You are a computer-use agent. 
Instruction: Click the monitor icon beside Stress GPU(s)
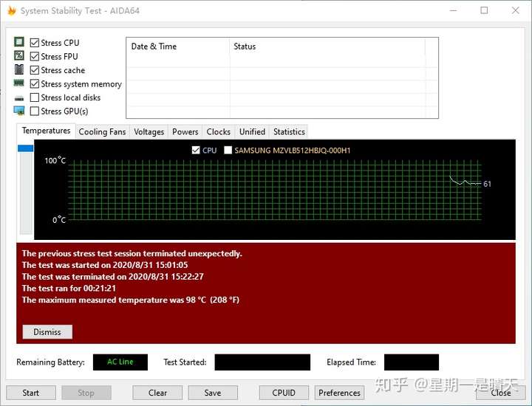[x=19, y=111]
